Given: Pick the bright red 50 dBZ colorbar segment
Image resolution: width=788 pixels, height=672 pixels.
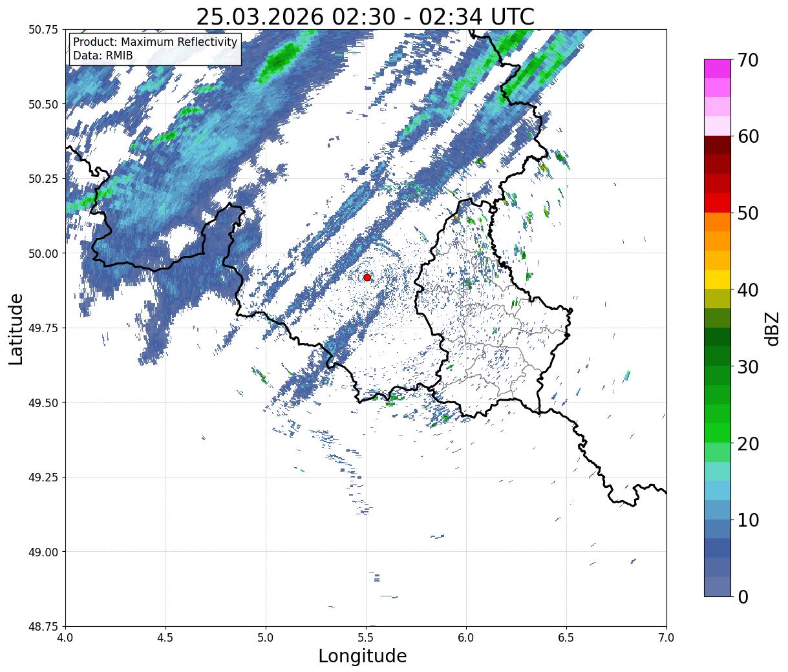Looking at the screenshot, I should point(718,203).
